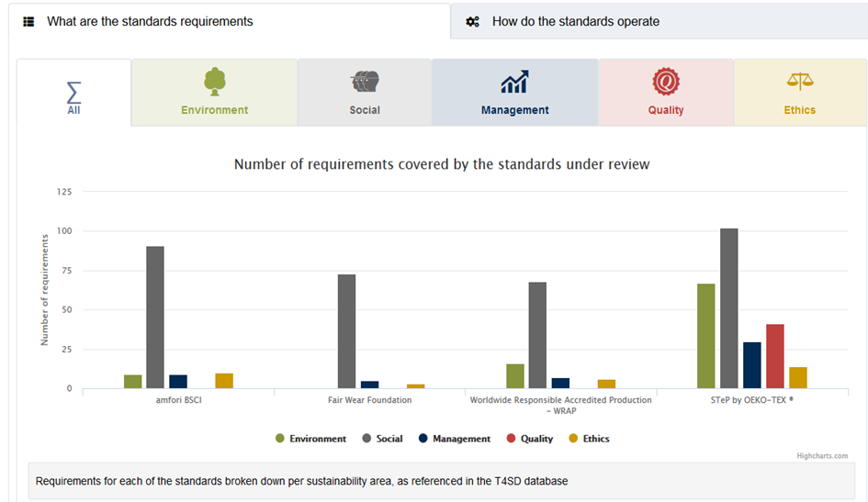This screenshot has height=502, width=868.
Task: Click the red Quality bar for OEKO-TEX
Action: click(x=775, y=356)
